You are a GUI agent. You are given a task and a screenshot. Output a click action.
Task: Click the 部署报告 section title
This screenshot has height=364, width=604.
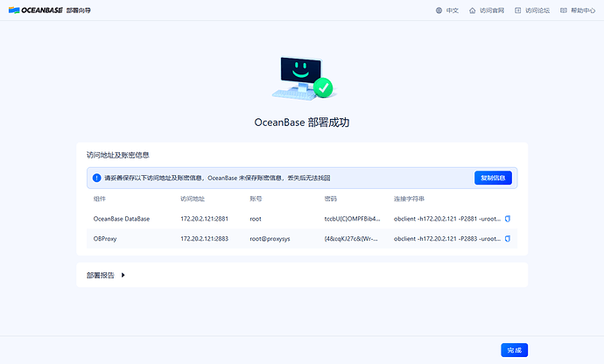pos(100,275)
